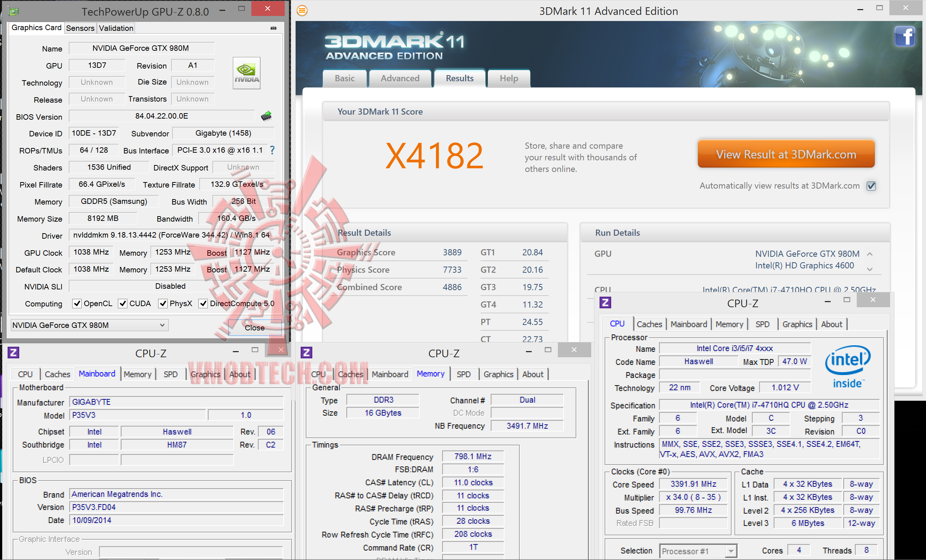Viewport: 926px width, 560px height.
Task: Click the 3DMark orange menu icon
Action: [x=302, y=11]
